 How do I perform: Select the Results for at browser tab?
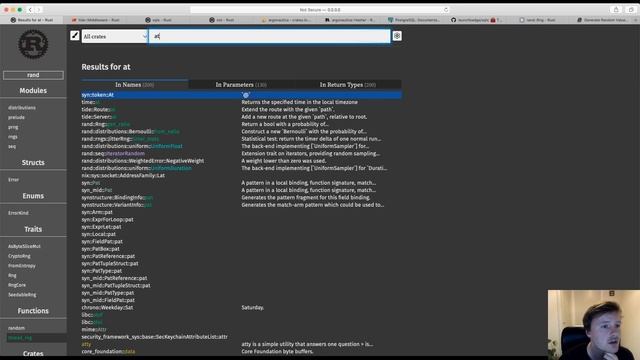coord(32,20)
